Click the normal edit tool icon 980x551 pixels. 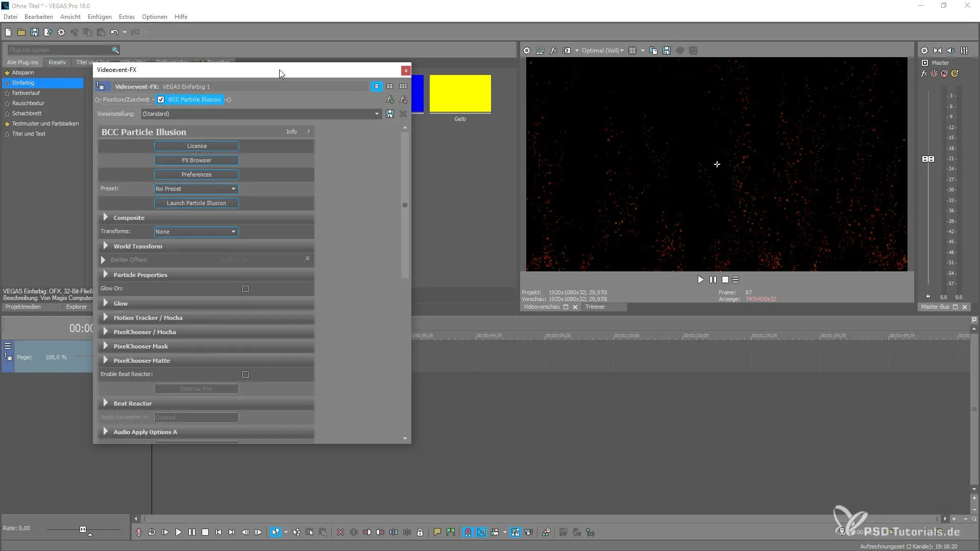tap(276, 532)
